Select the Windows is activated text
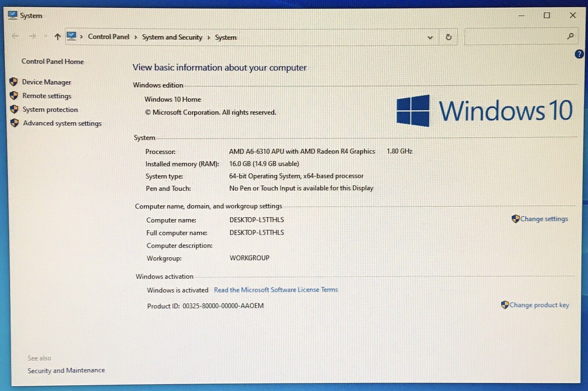The width and height of the screenshot is (588, 391). point(178,290)
